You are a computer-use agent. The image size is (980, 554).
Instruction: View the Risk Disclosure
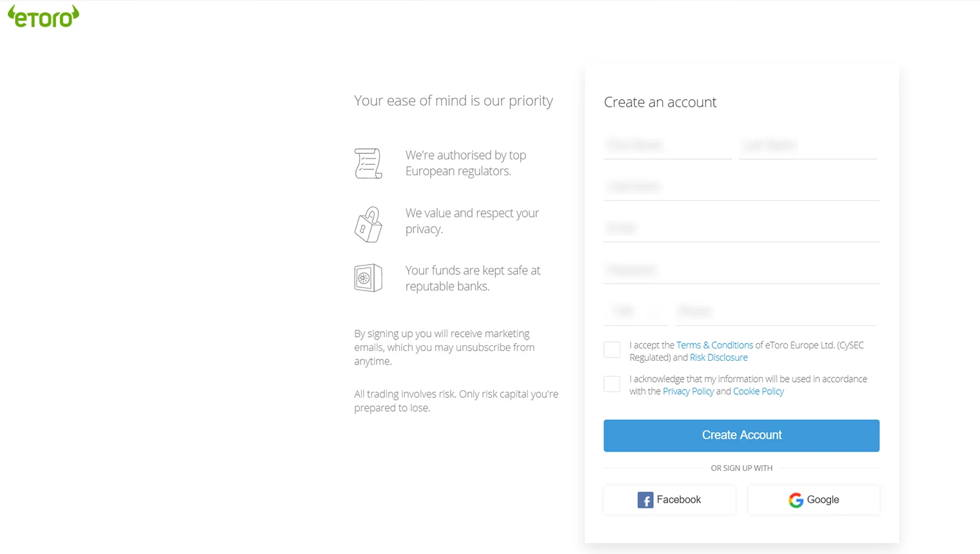click(x=718, y=357)
